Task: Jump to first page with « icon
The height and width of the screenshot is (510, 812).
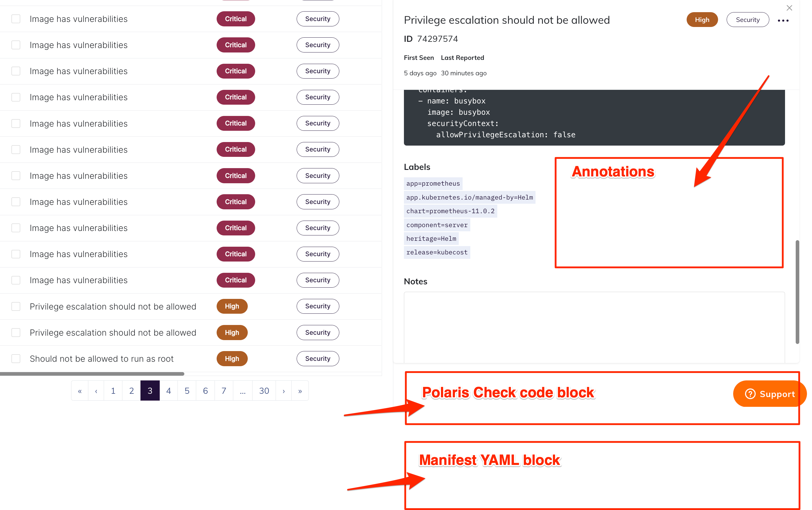Action: [79, 390]
